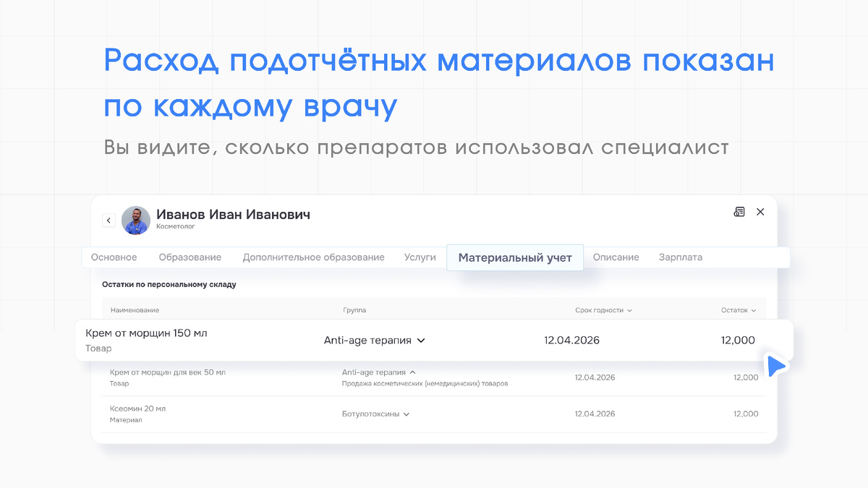
Task: Go back using the left chevron button
Action: coord(109,221)
